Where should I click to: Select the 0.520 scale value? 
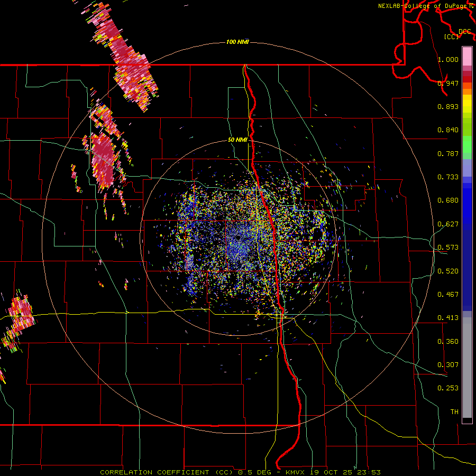coord(448,271)
